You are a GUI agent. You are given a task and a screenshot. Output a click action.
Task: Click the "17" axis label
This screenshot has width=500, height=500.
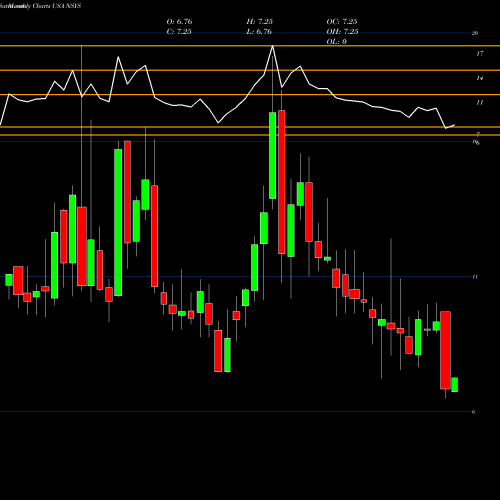(x=480, y=54)
